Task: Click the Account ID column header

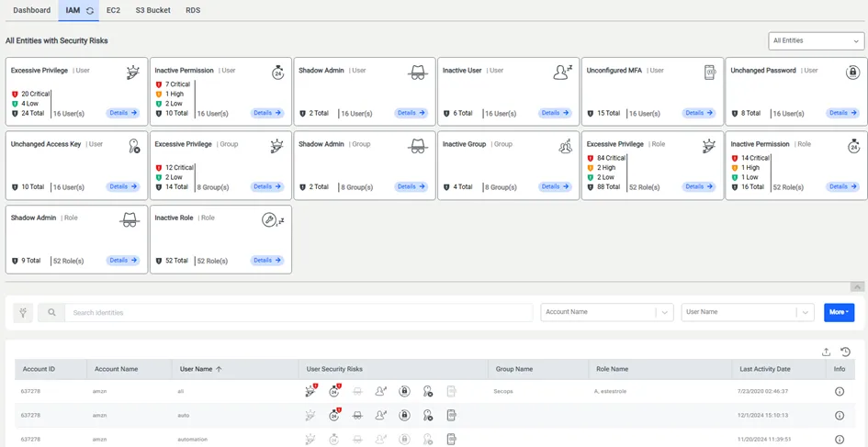Action: (39, 369)
